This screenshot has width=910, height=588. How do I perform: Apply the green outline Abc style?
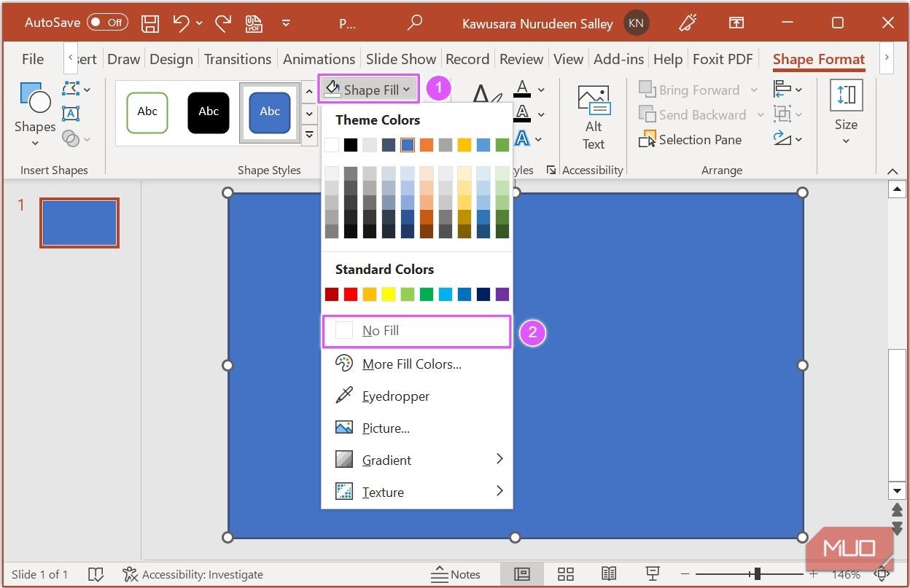click(x=147, y=113)
